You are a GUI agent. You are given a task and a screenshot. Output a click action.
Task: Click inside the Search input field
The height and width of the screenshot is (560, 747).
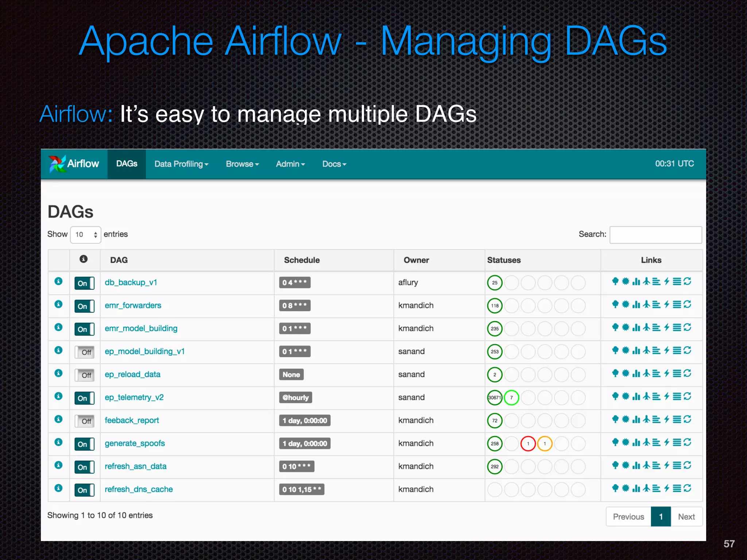(656, 235)
